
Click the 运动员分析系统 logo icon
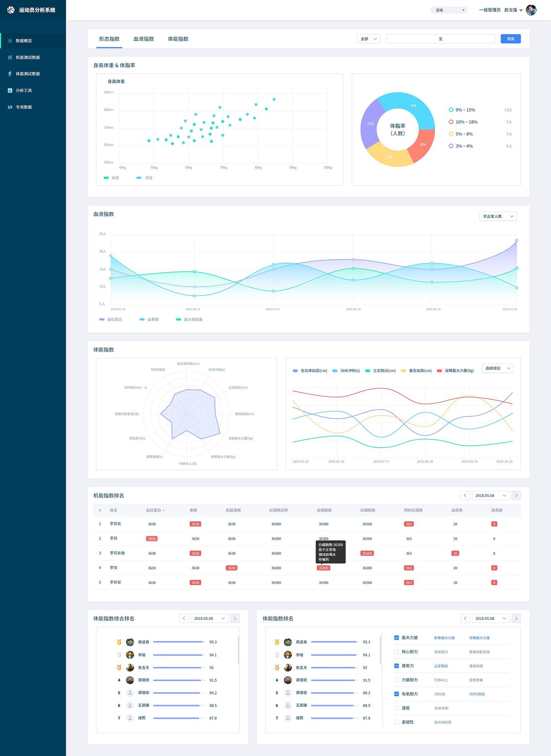(11, 10)
